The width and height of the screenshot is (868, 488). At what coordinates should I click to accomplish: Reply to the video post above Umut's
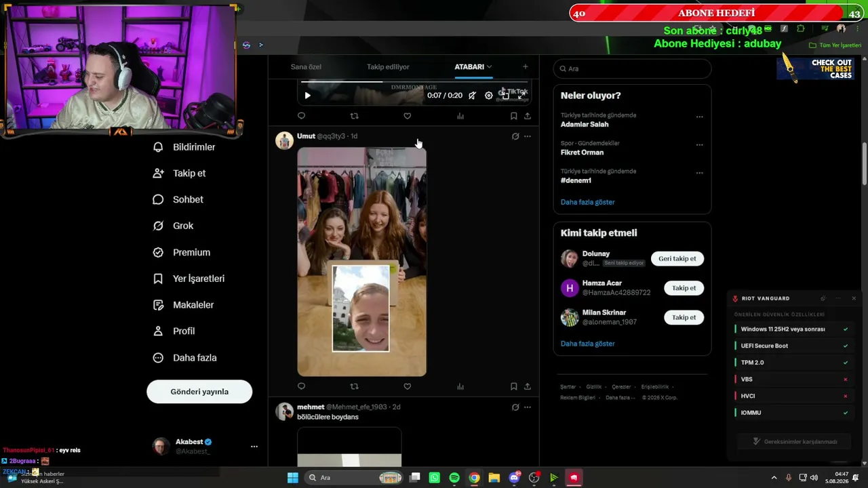click(x=301, y=116)
